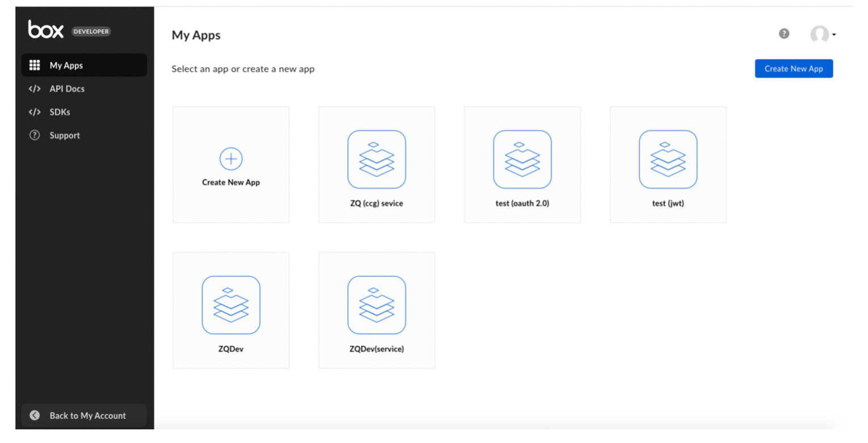
Task: Click the ZQ (ccg) sevice app icon
Action: (x=377, y=160)
